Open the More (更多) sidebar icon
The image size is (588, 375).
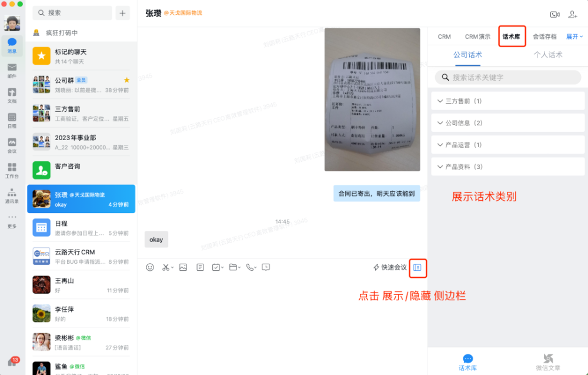(12, 221)
